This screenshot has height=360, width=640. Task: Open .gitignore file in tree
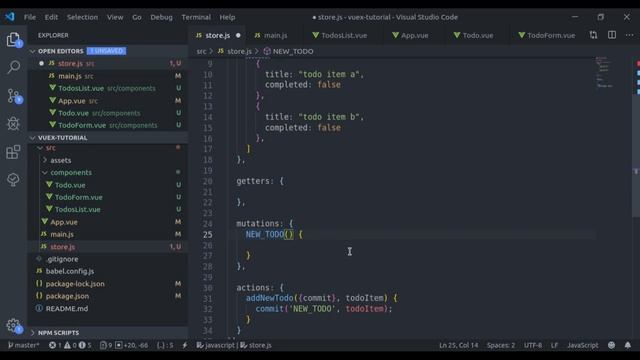(108, 259)
